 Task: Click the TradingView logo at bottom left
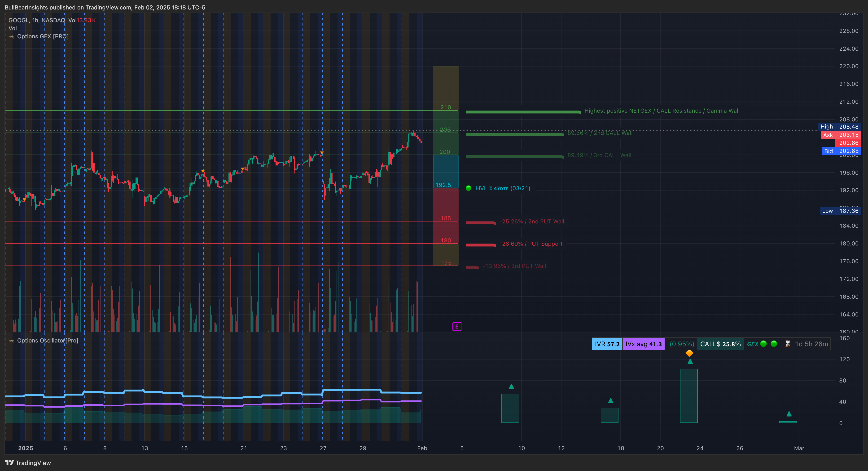click(28, 462)
